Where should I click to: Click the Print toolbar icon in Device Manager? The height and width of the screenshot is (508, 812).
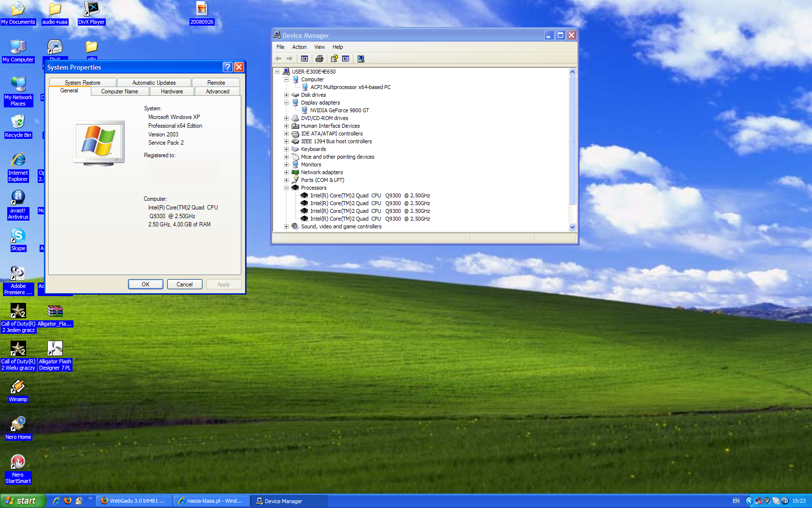[x=319, y=59]
